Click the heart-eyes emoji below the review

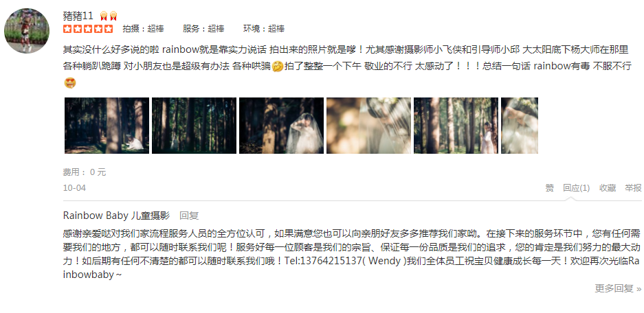(70, 83)
